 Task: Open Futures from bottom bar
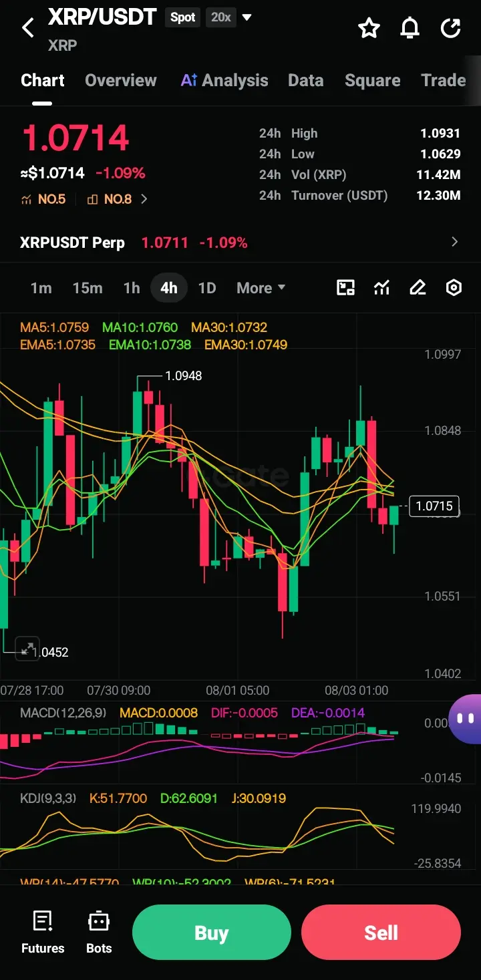43,932
